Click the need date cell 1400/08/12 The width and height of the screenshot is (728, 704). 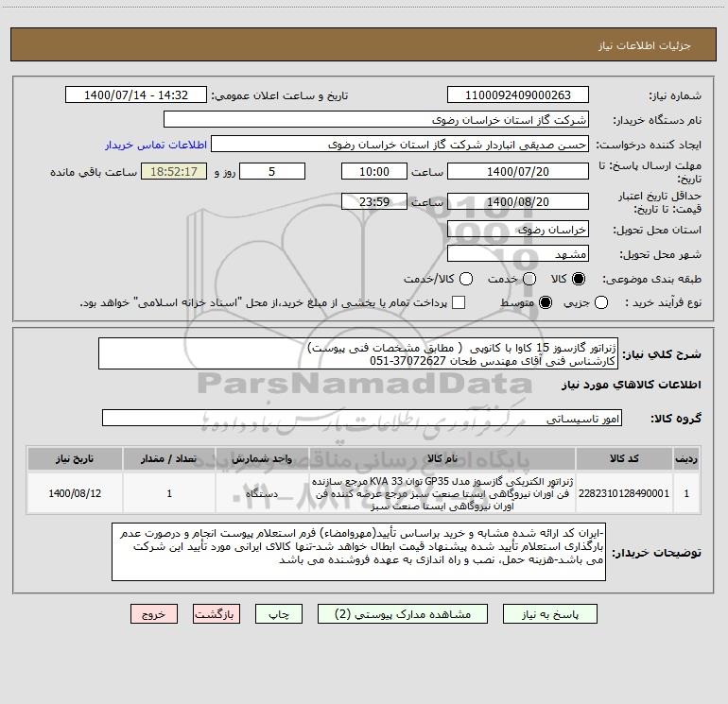(x=75, y=493)
